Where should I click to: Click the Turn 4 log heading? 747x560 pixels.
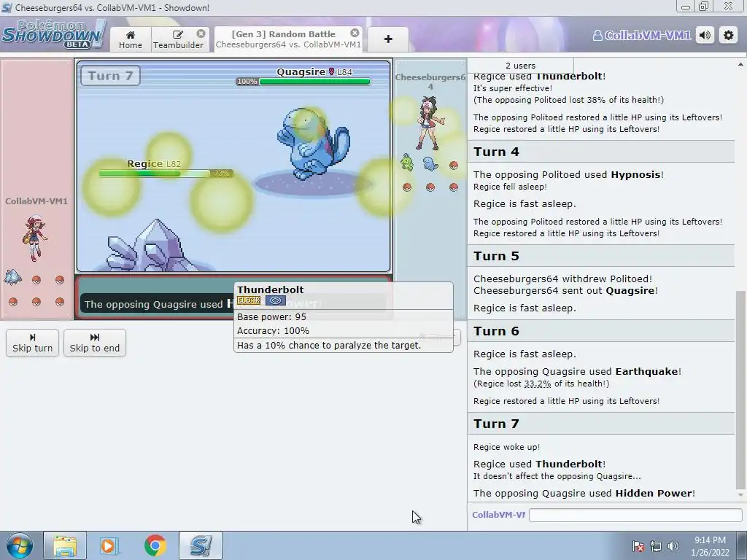(601, 152)
